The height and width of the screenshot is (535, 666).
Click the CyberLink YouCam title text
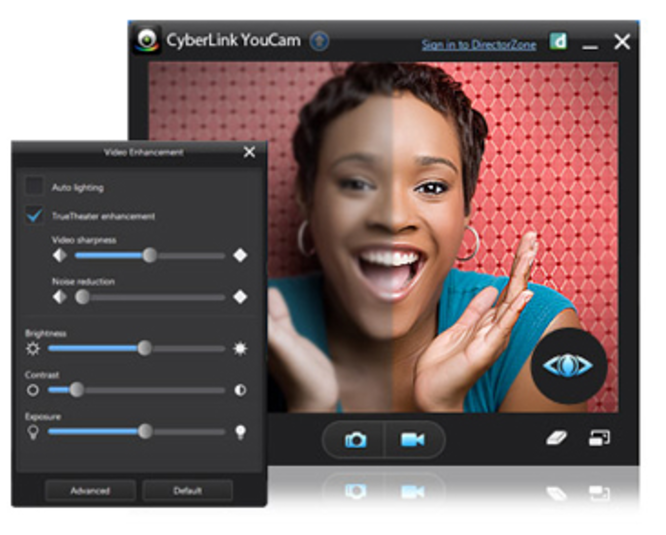pos(233,40)
